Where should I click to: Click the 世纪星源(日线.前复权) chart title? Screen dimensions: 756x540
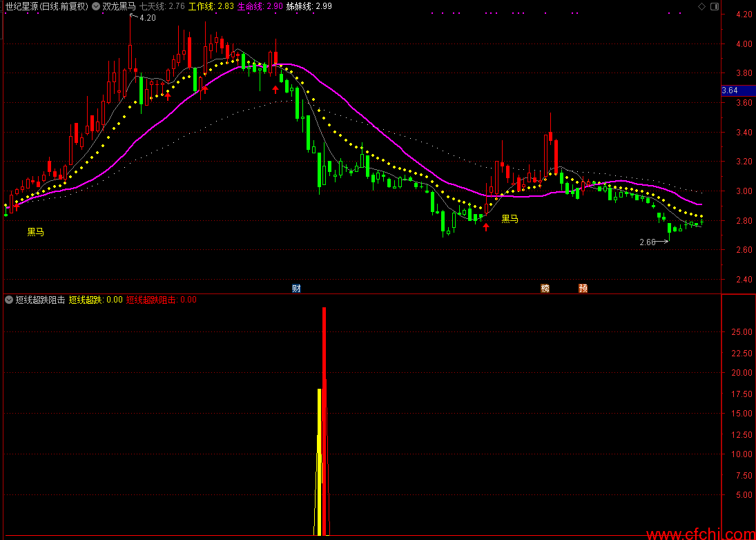point(47,7)
